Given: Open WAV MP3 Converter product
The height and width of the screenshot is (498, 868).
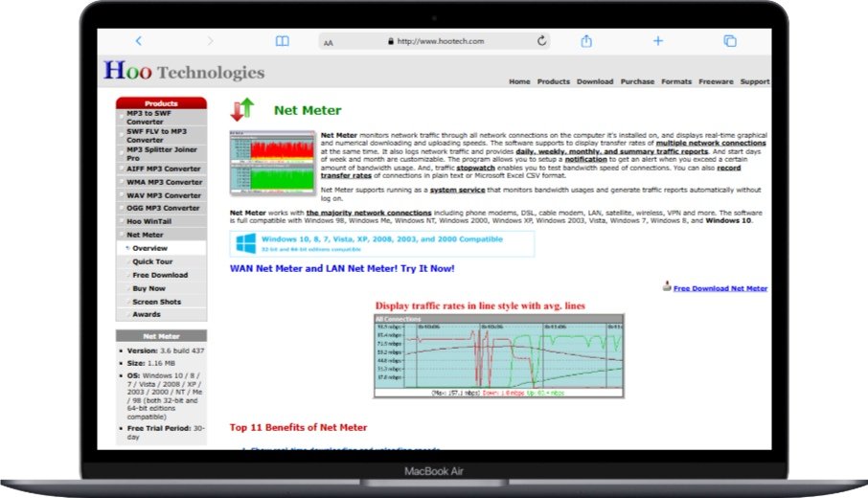Looking at the screenshot, I should (x=161, y=195).
